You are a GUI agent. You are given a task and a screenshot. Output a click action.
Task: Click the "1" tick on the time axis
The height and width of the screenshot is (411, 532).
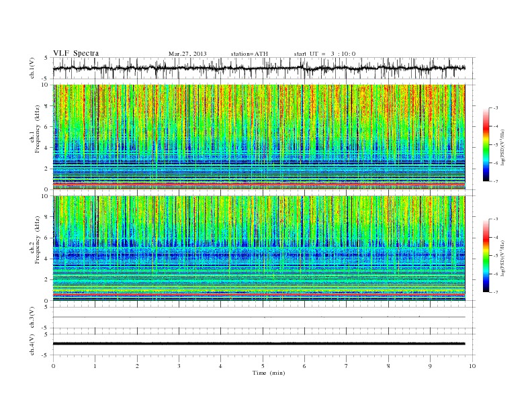(95, 366)
